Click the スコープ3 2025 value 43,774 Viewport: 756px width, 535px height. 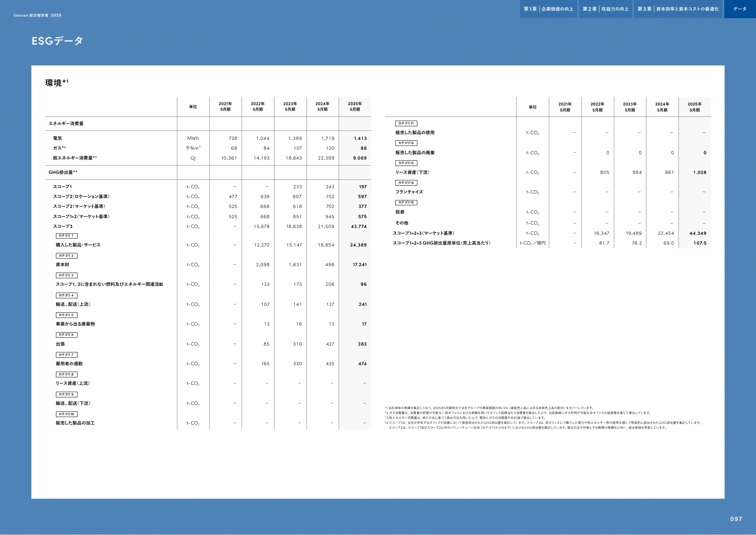pos(358,226)
